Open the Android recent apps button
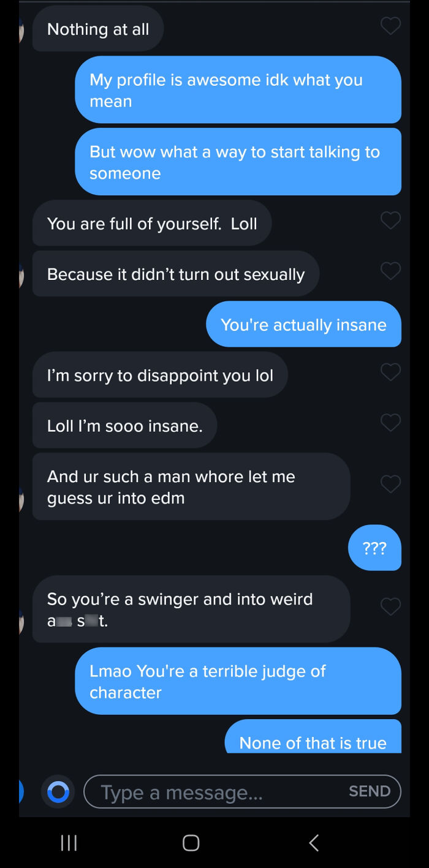This screenshot has height=868, width=429. (69, 843)
